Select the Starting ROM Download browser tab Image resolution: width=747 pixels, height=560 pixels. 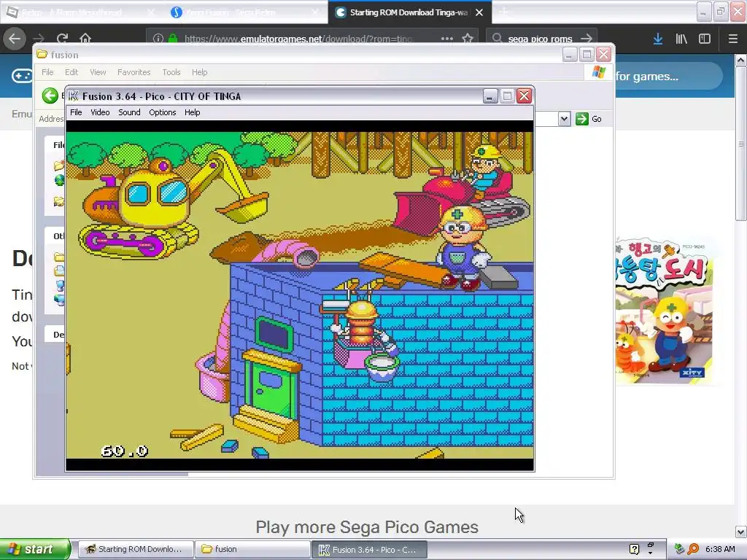(x=409, y=12)
